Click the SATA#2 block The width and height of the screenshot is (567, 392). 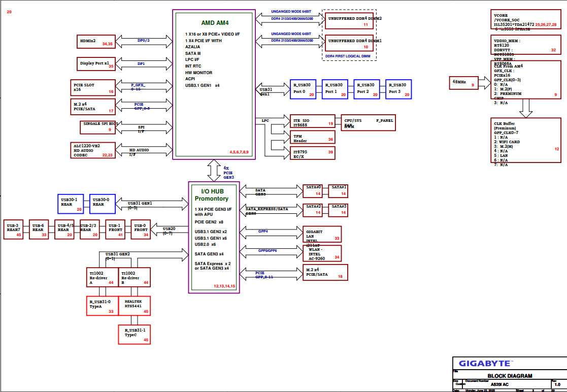click(x=312, y=210)
